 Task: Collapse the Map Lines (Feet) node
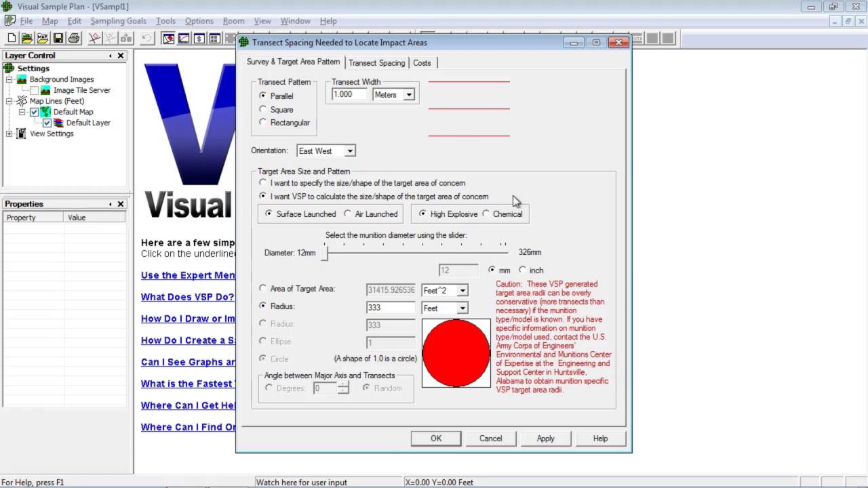[9, 101]
